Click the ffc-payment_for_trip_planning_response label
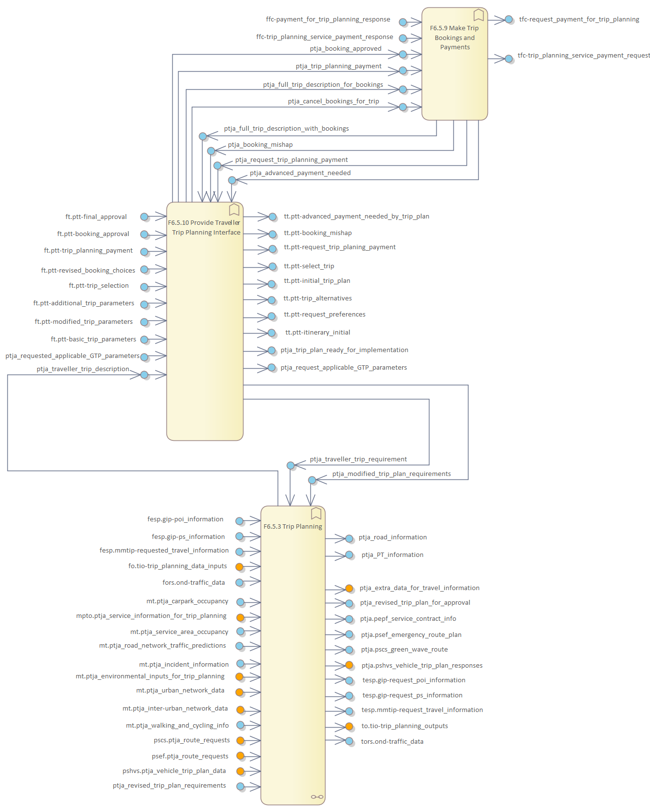Viewport: 650px width, 812px height. (x=328, y=20)
